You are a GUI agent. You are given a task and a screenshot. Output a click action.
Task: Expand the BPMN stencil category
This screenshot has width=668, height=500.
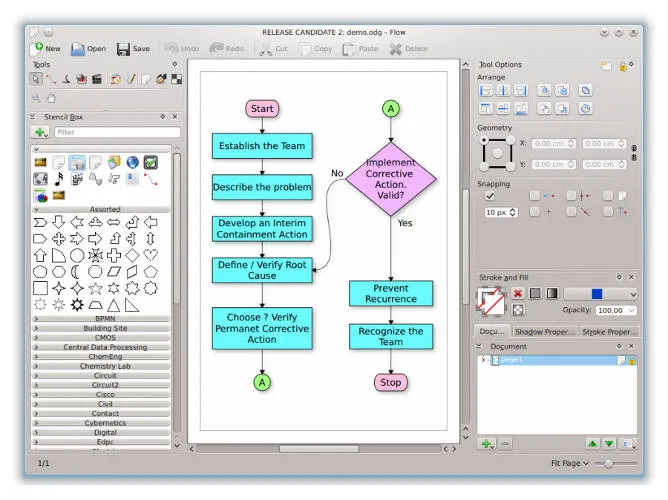point(105,318)
